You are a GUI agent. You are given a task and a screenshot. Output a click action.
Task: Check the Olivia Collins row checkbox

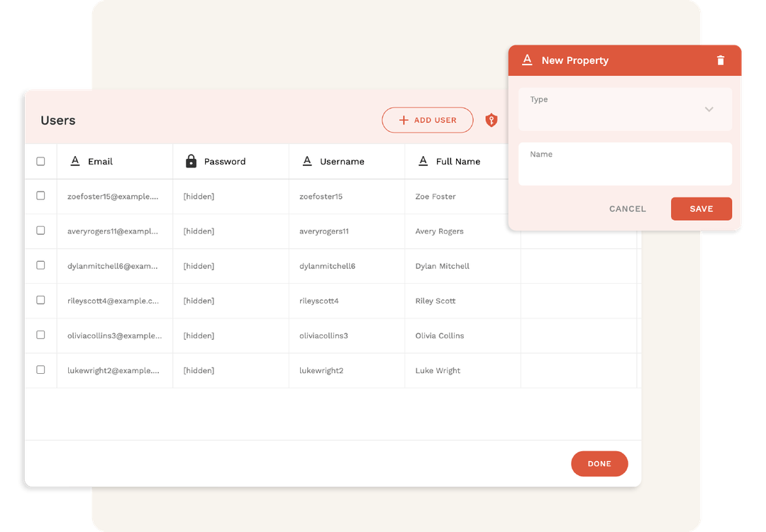pyautogui.click(x=40, y=335)
